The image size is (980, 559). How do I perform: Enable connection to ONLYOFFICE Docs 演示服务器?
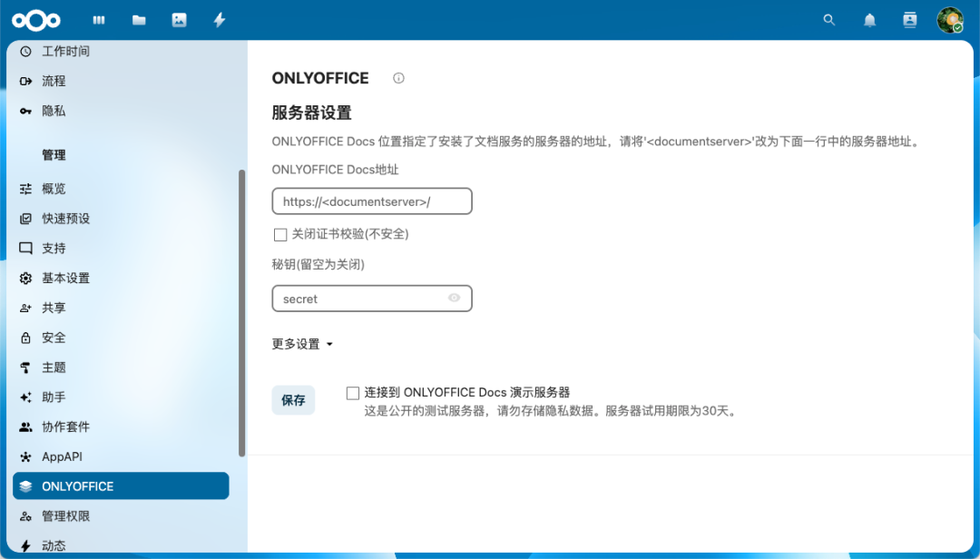coord(352,392)
